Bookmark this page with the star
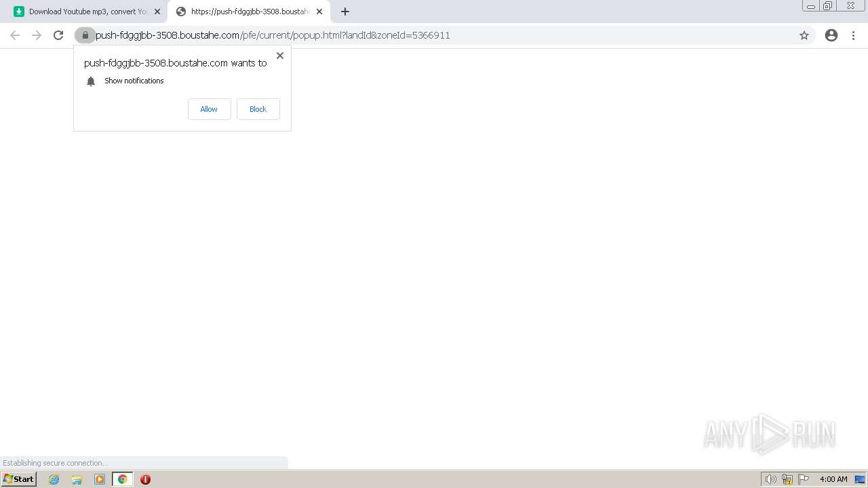 [x=804, y=35]
